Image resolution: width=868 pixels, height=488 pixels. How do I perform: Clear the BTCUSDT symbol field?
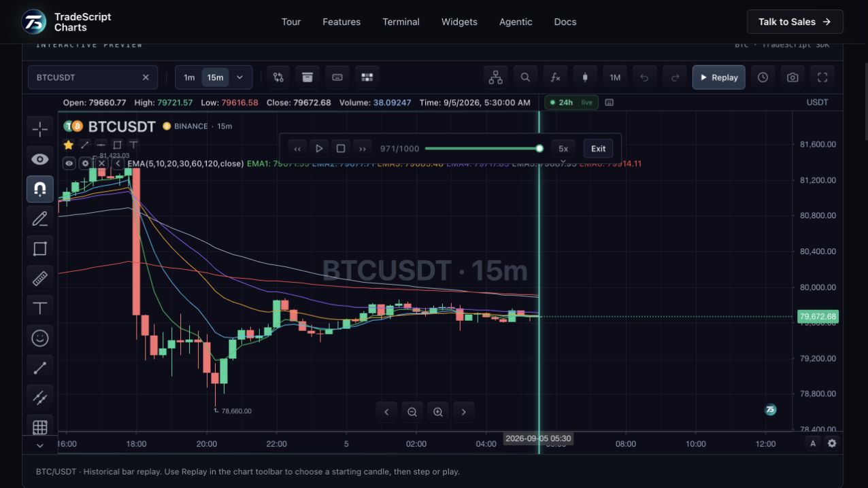[x=146, y=77]
